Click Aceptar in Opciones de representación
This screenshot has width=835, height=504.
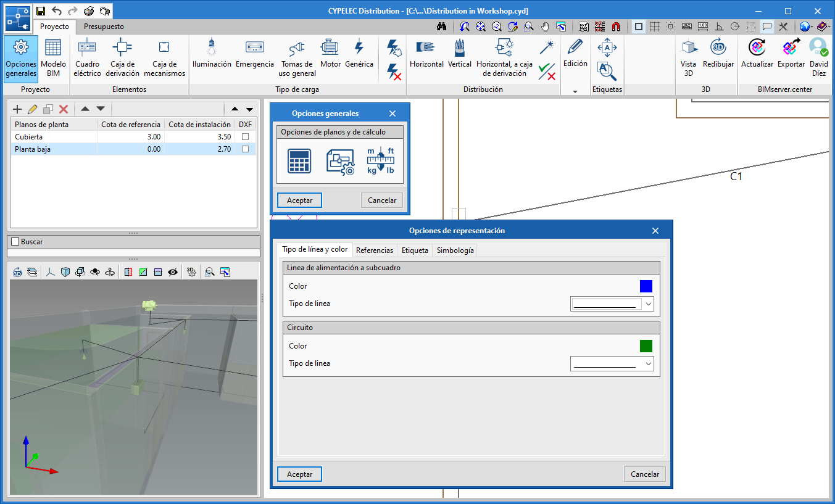pyautogui.click(x=300, y=474)
